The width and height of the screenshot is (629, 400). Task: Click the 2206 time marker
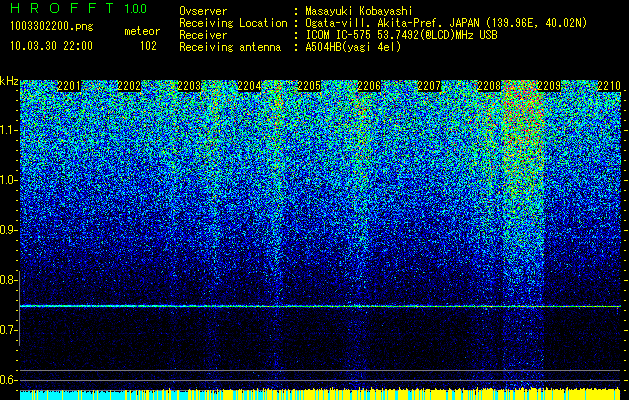coord(369,86)
